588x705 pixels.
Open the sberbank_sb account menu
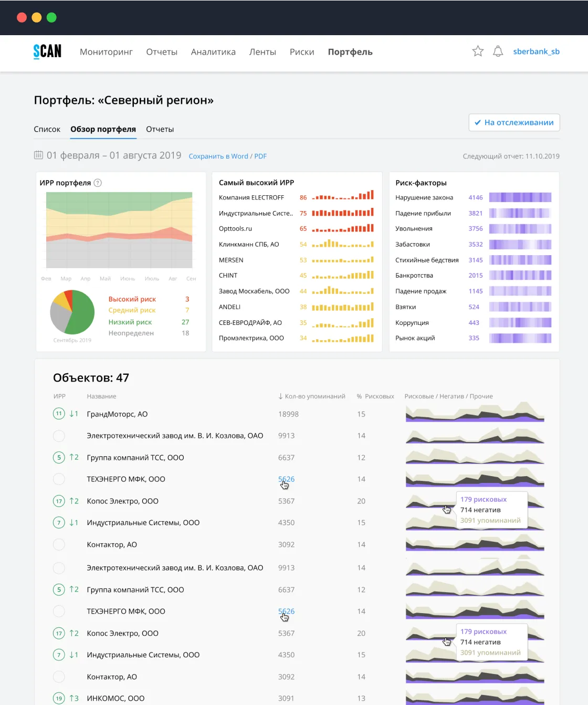[x=536, y=51]
